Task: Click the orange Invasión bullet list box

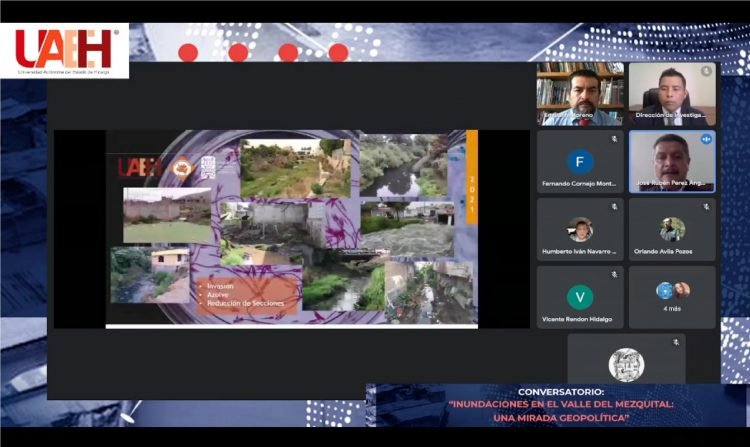Action: click(246, 294)
